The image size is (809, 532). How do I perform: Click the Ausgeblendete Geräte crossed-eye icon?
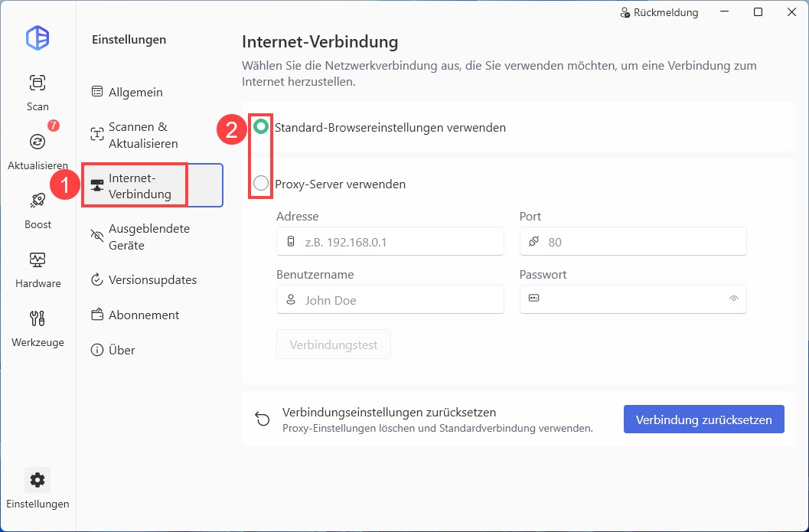[x=97, y=236]
